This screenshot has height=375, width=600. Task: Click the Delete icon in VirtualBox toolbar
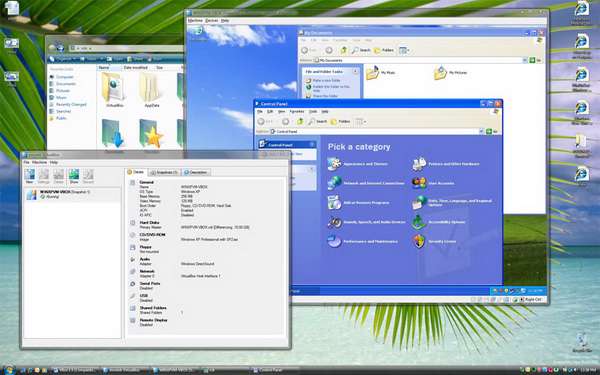(59, 176)
